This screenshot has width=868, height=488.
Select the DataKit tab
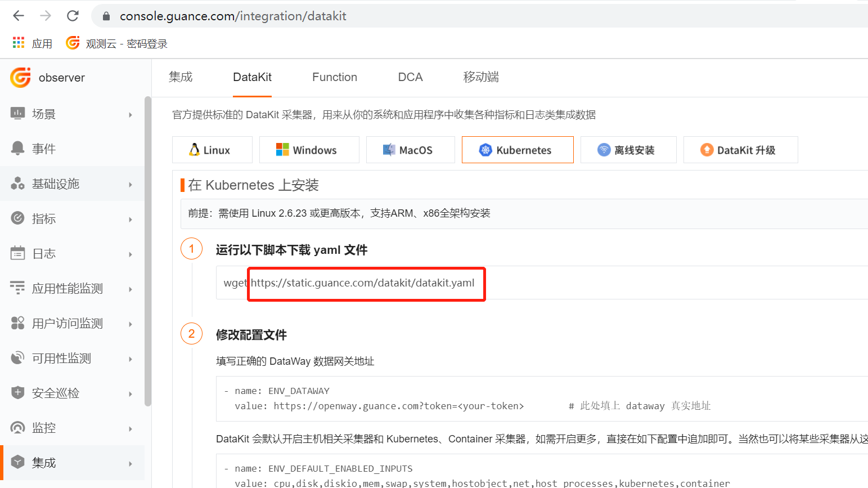(252, 77)
